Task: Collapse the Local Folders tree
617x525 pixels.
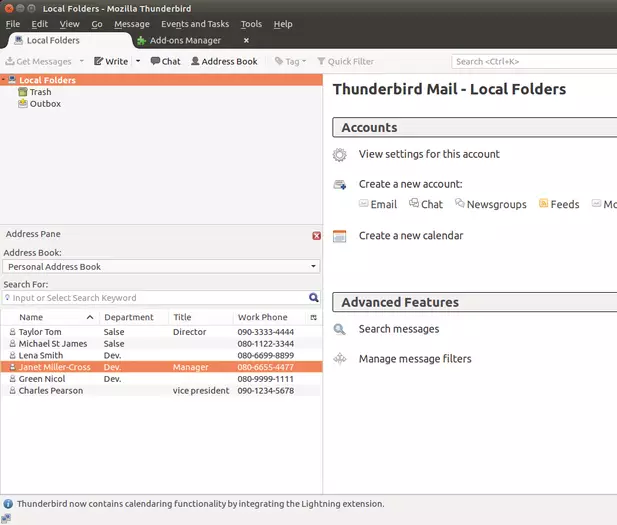Action: (4, 80)
